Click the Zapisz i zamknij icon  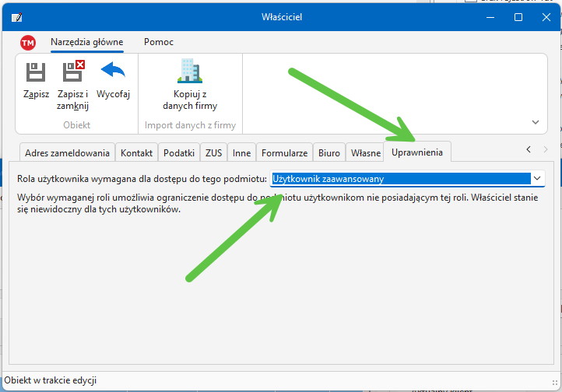tap(73, 73)
